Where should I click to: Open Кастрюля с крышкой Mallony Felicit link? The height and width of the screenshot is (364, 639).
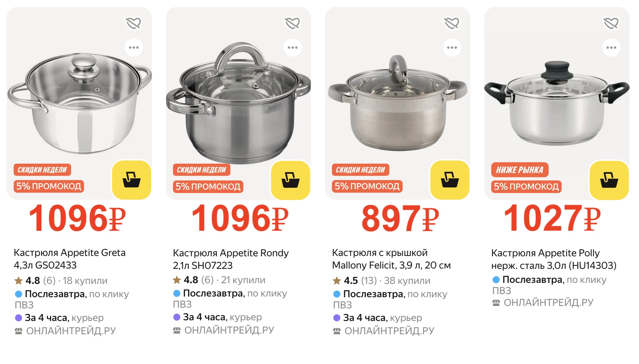pos(391,259)
